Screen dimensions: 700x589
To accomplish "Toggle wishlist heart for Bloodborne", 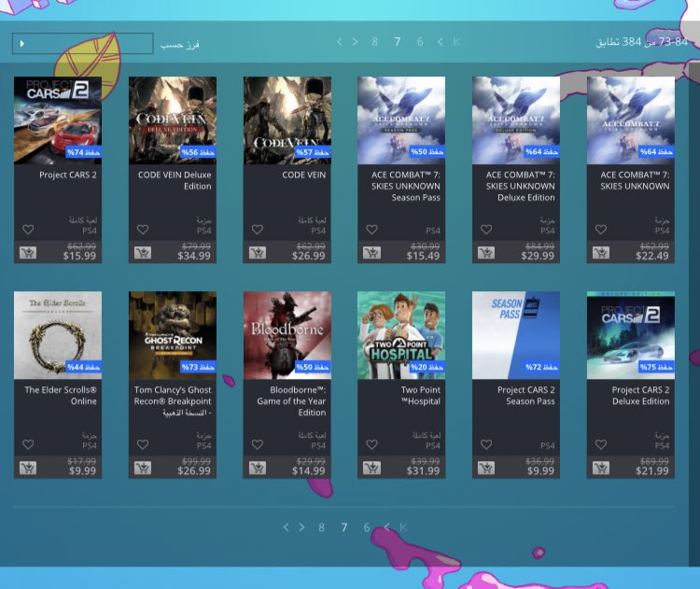I will tap(258, 444).
